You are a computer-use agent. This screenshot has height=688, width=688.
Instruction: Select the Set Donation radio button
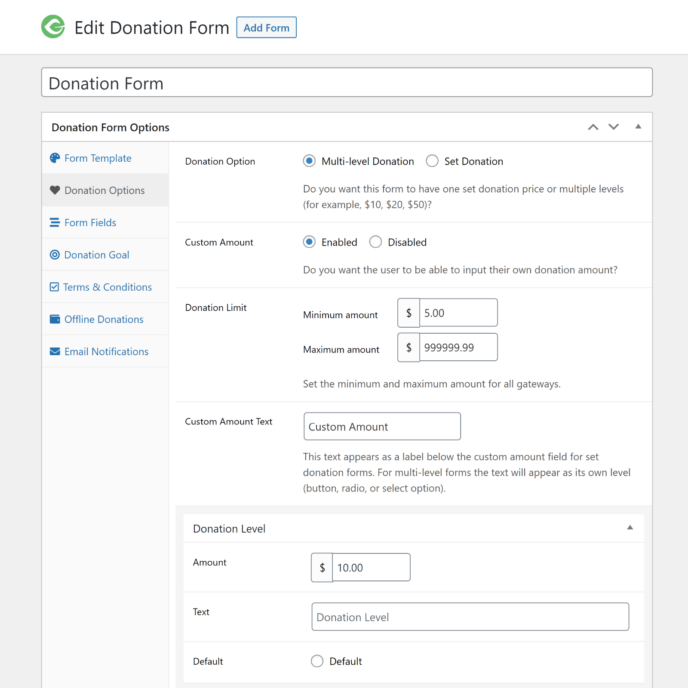point(432,161)
